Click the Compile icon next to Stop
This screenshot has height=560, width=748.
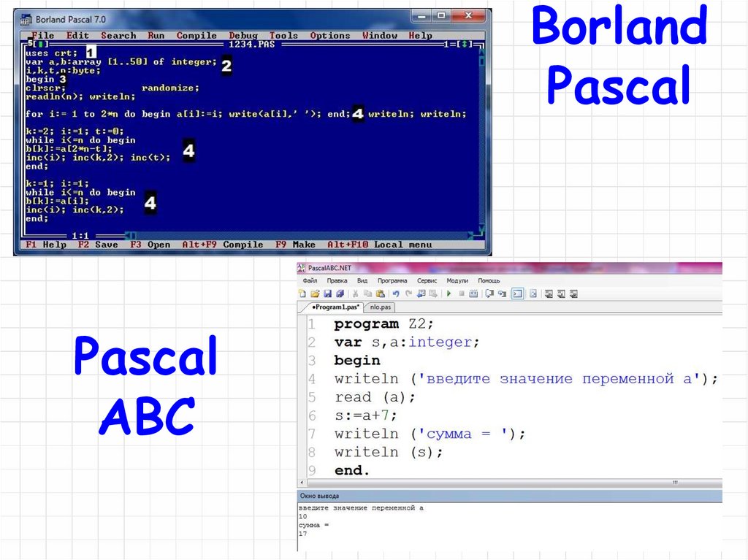(x=473, y=294)
